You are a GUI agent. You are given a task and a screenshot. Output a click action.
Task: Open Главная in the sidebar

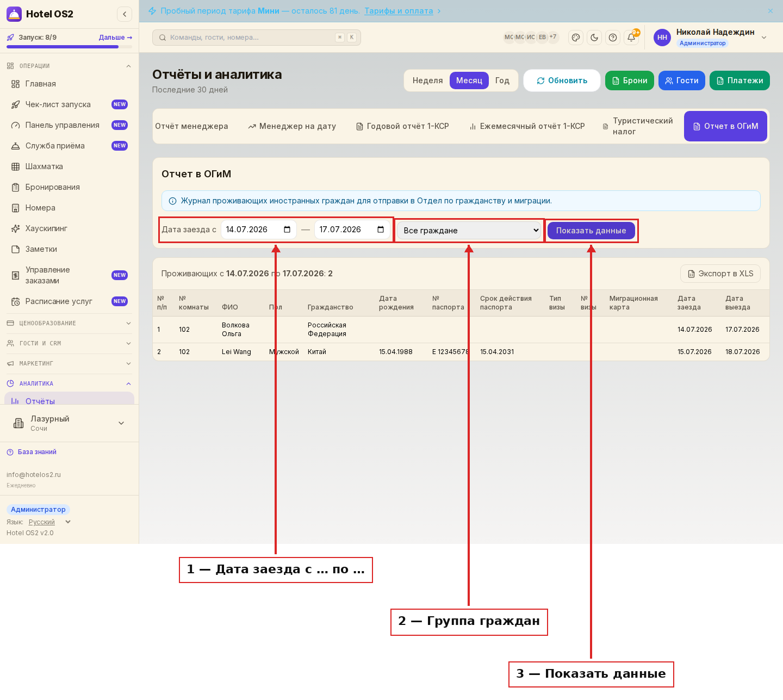(x=70, y=84)
